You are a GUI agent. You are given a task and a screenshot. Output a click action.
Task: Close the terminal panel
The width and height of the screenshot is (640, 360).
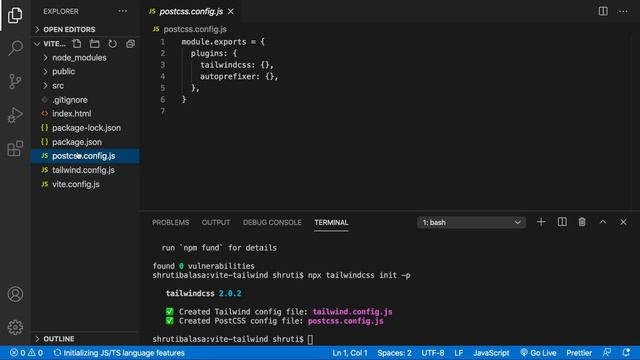click(x=623, y=222)
